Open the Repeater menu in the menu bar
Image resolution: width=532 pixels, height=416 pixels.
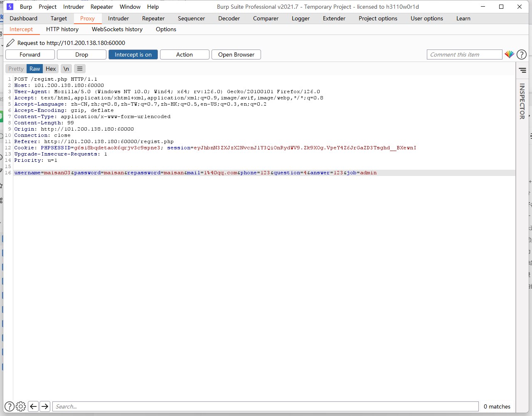(x=102, y=7)
